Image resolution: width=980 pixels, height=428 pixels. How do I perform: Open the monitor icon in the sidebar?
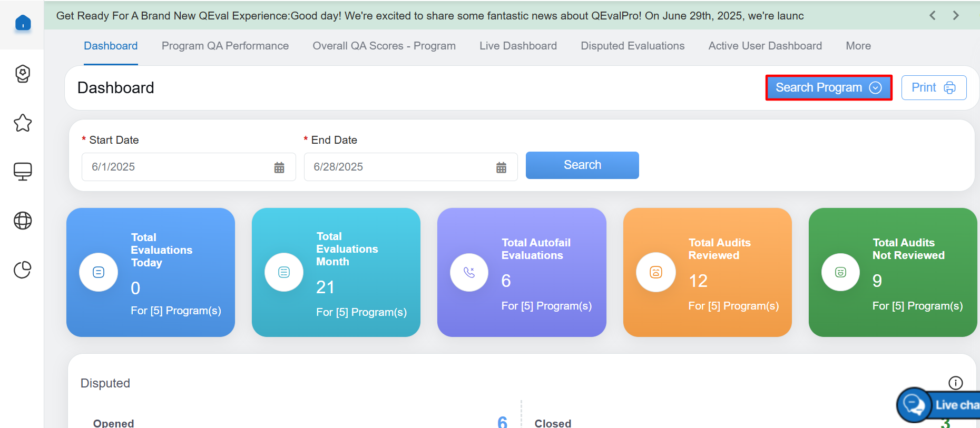tap(23, 171)
